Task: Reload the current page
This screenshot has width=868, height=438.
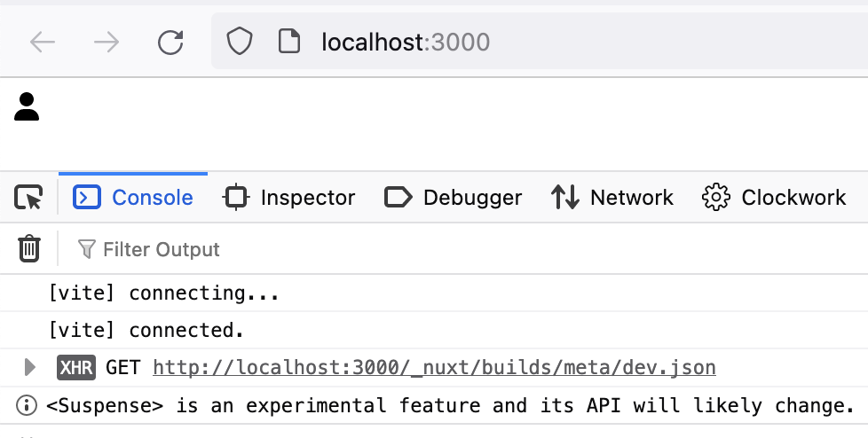Action: point(170,43)
